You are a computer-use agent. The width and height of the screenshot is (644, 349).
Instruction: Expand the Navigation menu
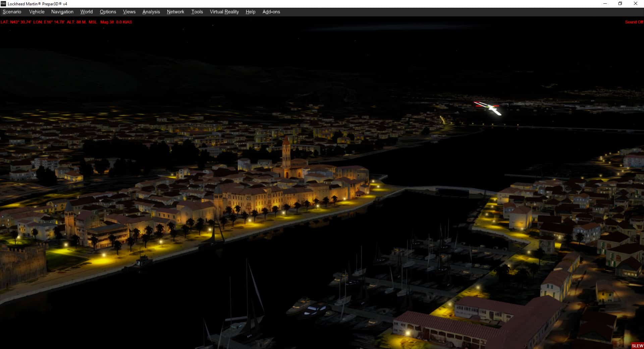(x=62, y=12)
